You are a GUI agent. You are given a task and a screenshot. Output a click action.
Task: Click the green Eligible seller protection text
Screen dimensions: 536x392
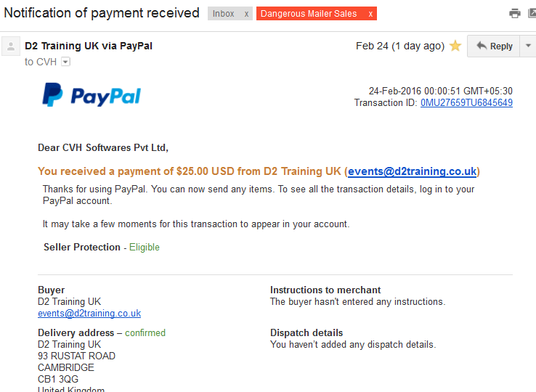click(145, 247)
